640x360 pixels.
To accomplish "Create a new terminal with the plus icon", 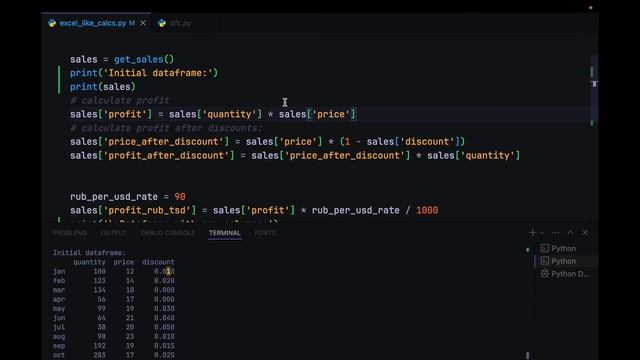I will [x=532, y=232].
